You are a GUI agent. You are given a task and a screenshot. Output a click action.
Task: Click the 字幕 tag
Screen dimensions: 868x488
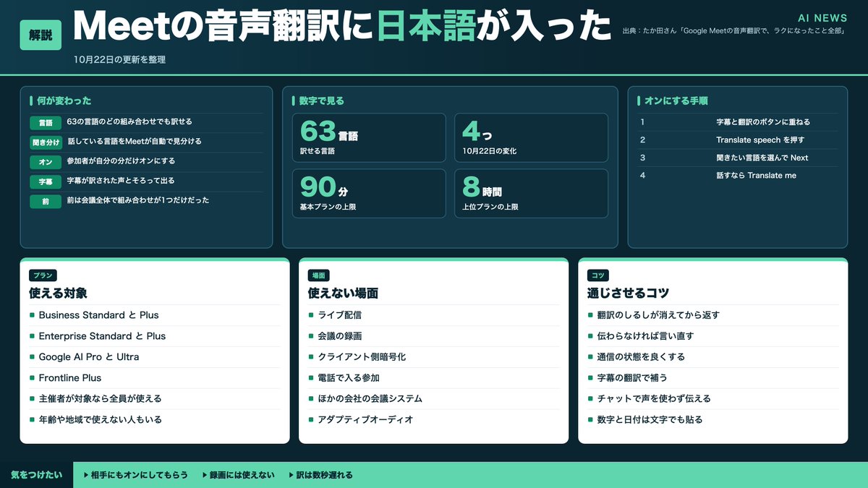pos(46,181)
